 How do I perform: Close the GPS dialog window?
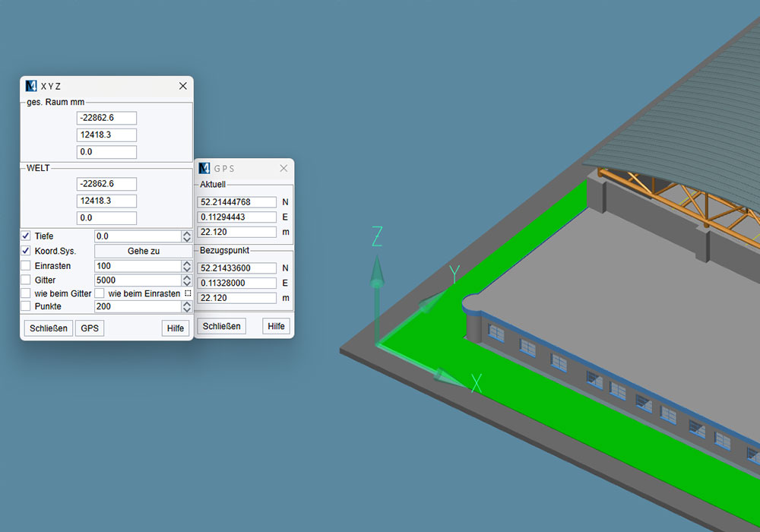pos(283,168)
